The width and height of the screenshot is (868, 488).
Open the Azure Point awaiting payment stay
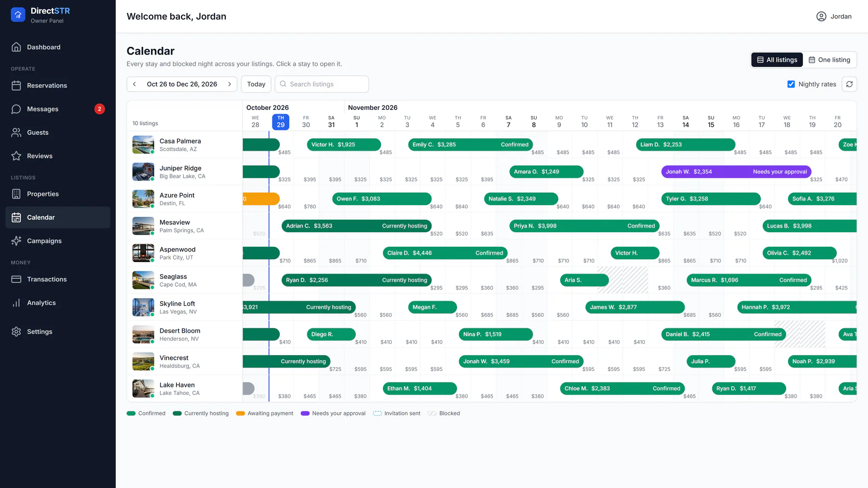(x=261, y=199)
